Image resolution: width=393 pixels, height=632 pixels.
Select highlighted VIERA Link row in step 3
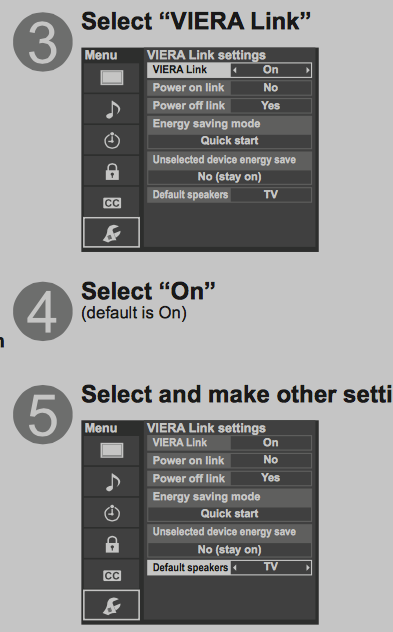click(229, 70)
